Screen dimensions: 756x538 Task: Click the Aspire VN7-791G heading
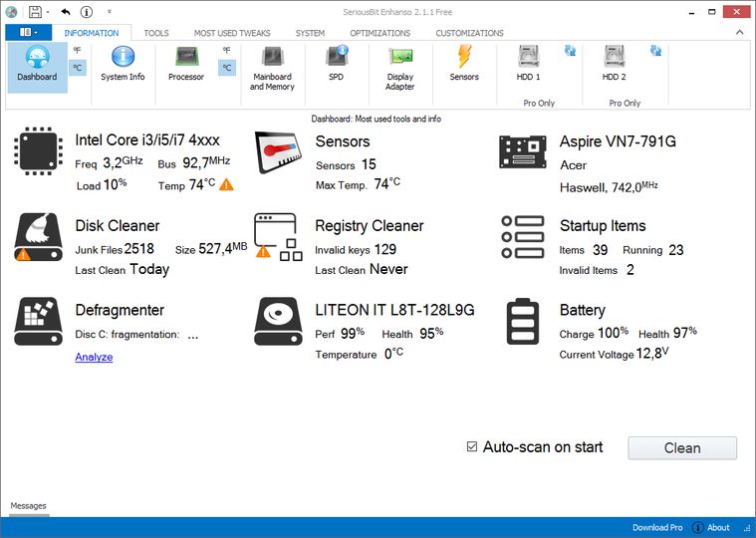click(x=618, y=141)
